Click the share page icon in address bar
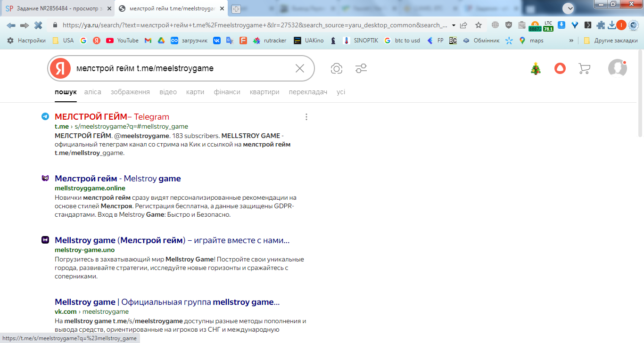Screen dimensions: 644x343 click(x=464, y=25)
